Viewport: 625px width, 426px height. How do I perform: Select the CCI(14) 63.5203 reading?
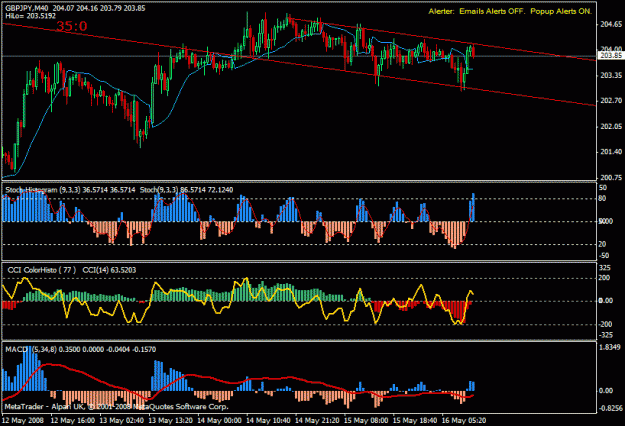click(109, 270)
